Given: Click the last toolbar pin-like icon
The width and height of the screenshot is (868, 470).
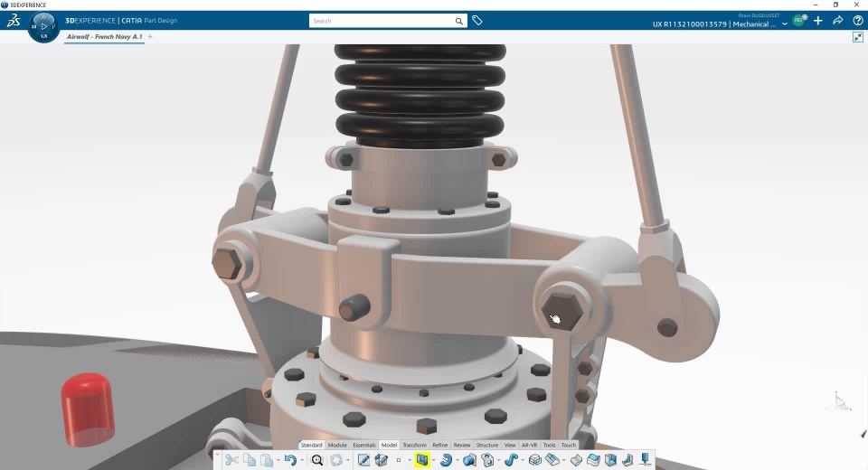Looking at the screenshot, I should point(645,460).
